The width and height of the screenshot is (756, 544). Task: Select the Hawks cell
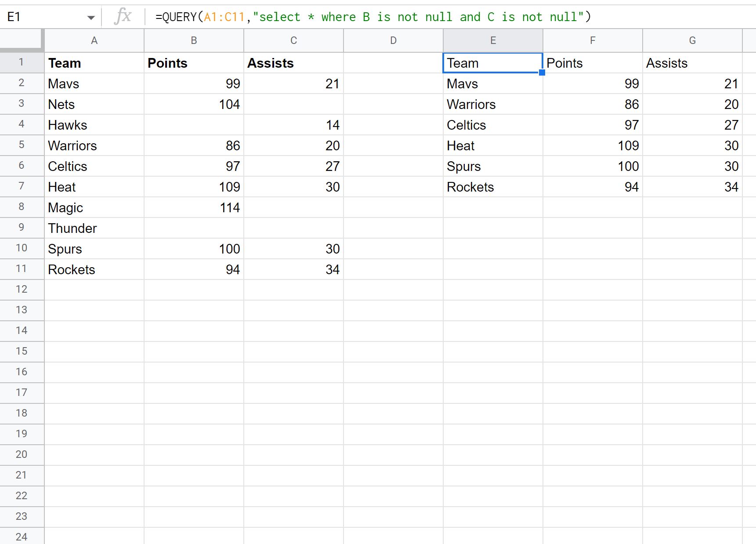coord(94,125)
